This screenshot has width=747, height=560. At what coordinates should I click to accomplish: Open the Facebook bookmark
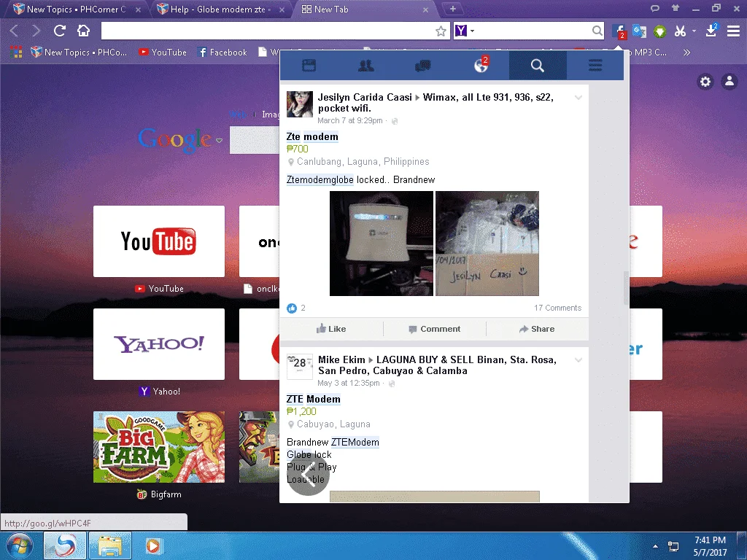[222, 52]
